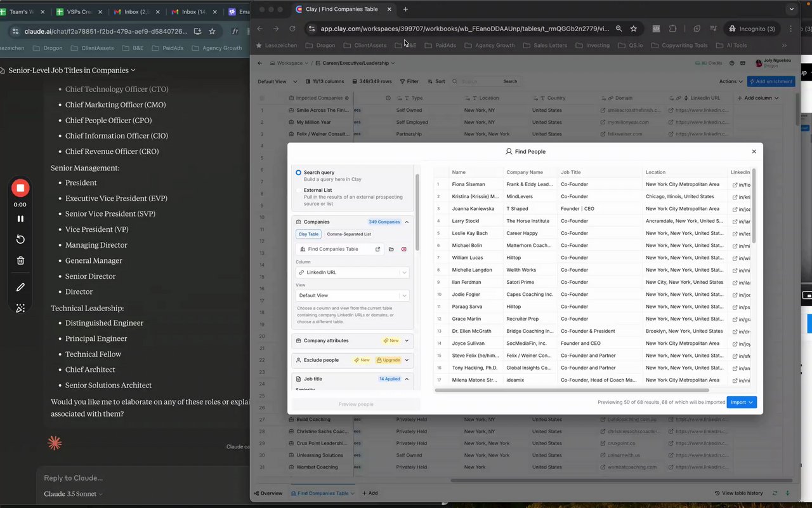This screenshot has width=812, height=508.
Task: Switch to the Clay Table source tab
Action: pyautogui.click(x=308, y=234)
